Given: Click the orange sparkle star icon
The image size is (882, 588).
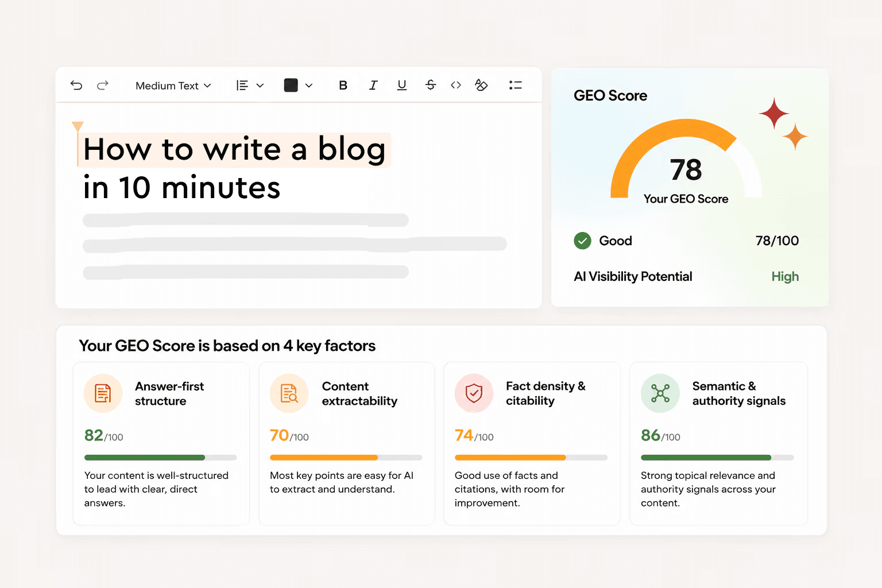Looking at the screenshot, I should (795, 137).
